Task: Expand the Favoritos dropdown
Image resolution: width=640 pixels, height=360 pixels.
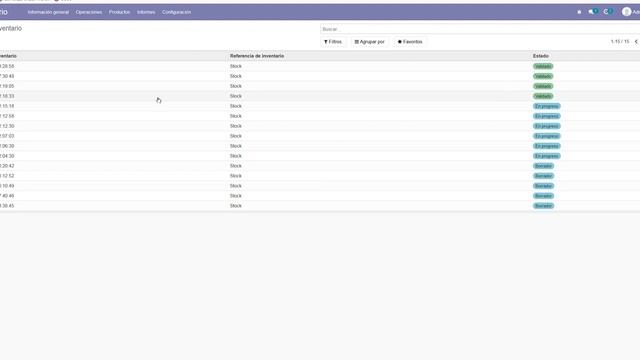Action: (410, 42)
